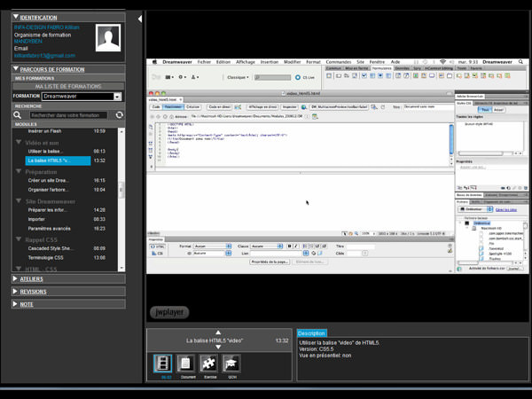Go to next lesson with down arrow
The height and width of the screenshot is (399, 532).
(218, 347)
